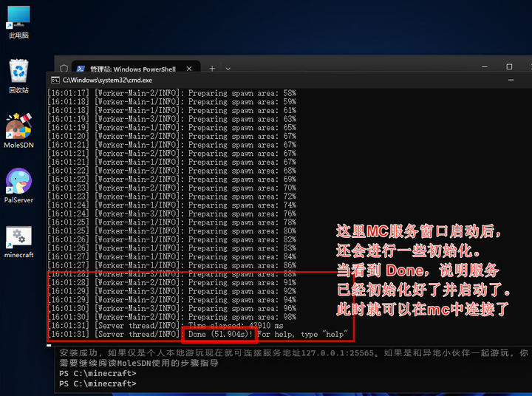Click the log line ending in 58%
This screenshot has width=532, height=396.
(x=171, y=93)
